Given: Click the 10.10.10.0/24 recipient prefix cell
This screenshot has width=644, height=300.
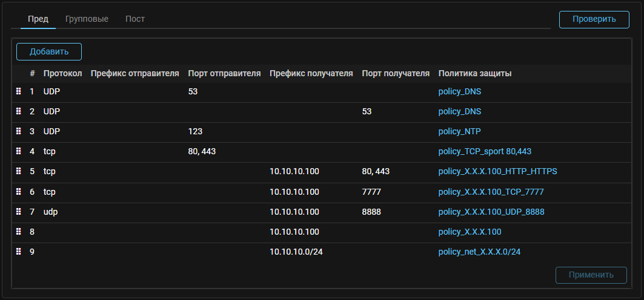Looking at the screenshot, I should (x=296, y=252).
